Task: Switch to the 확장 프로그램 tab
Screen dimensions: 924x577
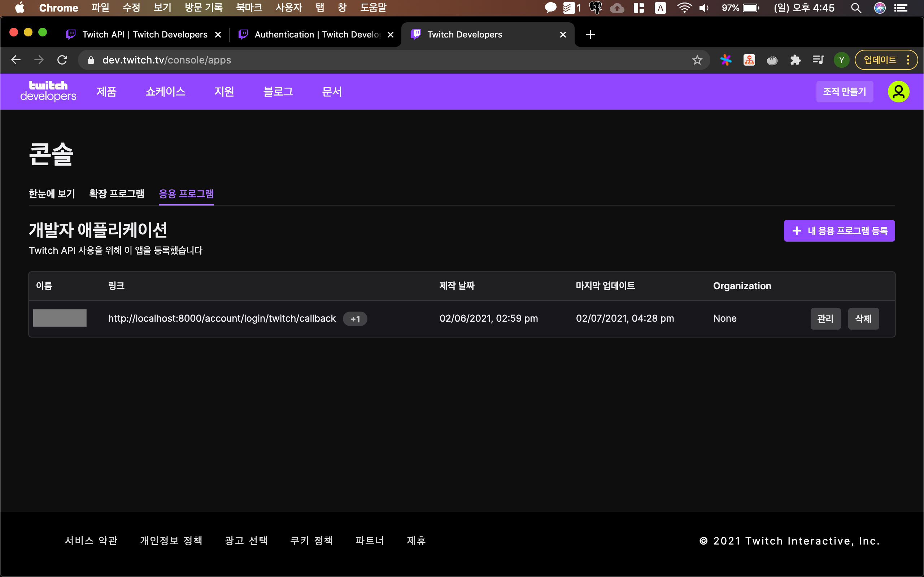Action: click(x=117, y=194)
